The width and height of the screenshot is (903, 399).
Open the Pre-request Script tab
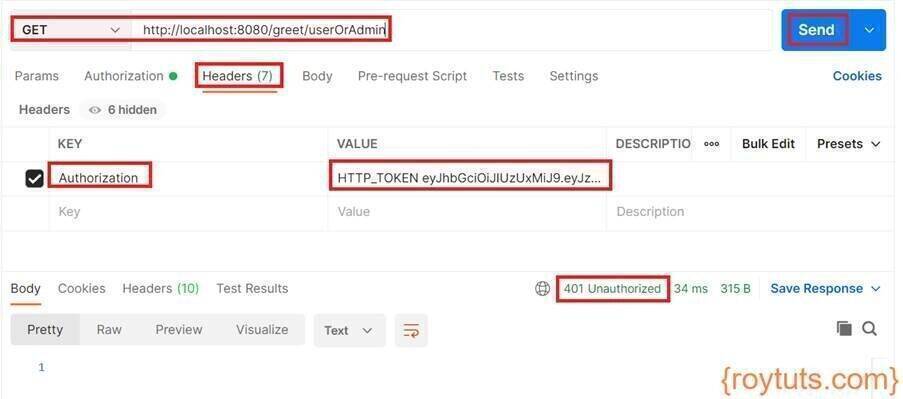412,76
